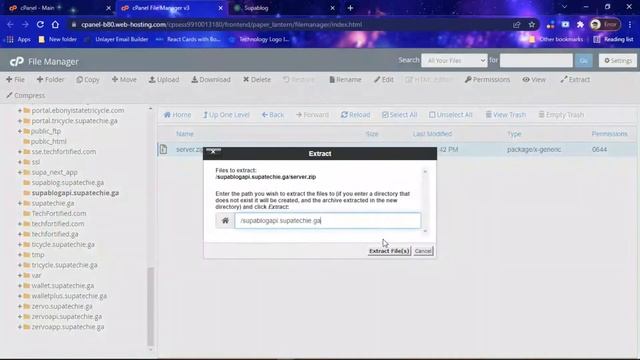Click Download in the toolbar
Image resolution: width=640 pixels, height=360 pixels.
click(x=211, y=80)
